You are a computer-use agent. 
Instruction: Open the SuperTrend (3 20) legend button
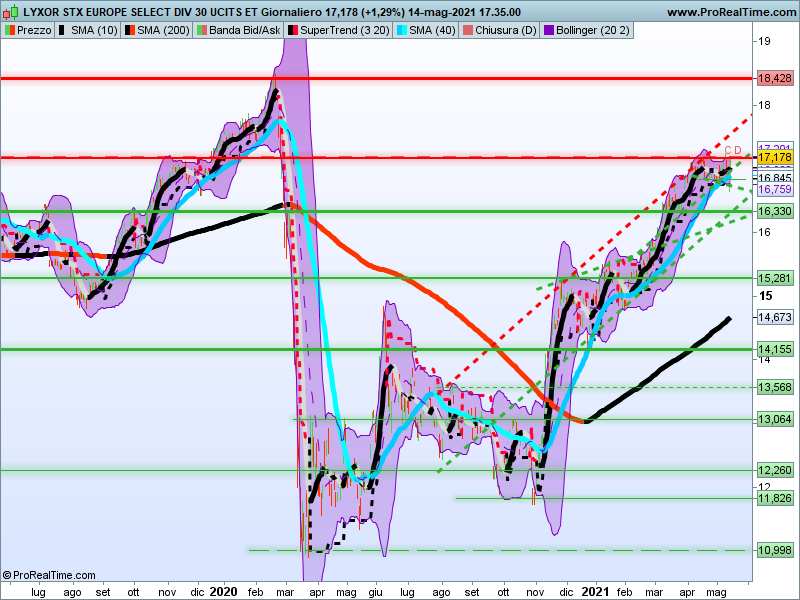click(338, 31)
